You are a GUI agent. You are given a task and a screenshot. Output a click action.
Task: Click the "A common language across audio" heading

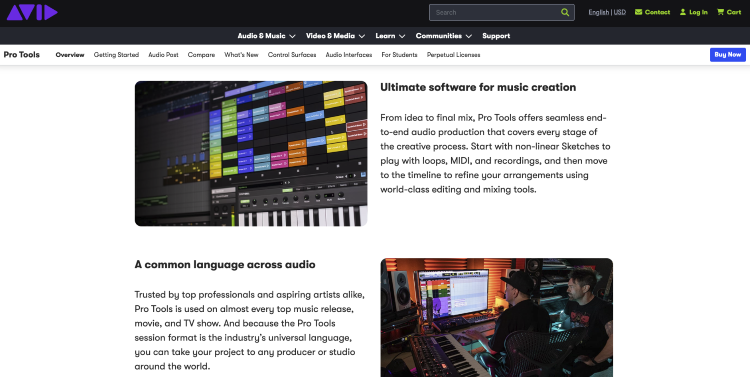225,264
